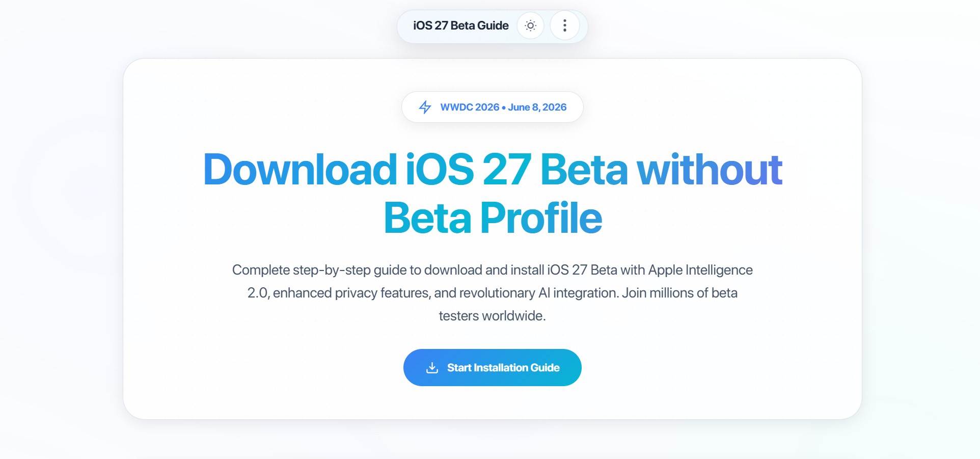Select the download icon inside the installation button
Image resolution: width=980 pixels, height=459 pixels.
432,367
